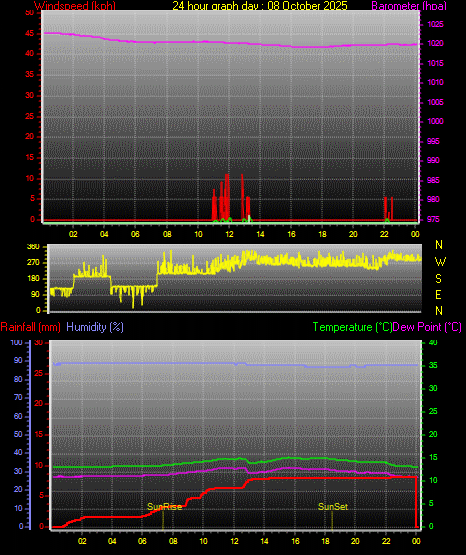Click the 35 temperature axis value
Screen dimensions: 466x555
(433, 365)
